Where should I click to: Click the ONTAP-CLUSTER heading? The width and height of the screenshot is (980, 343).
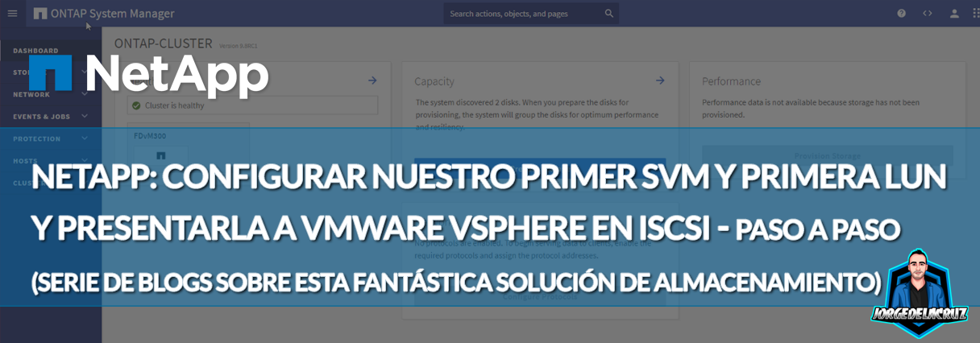click(x=164, y=43)
